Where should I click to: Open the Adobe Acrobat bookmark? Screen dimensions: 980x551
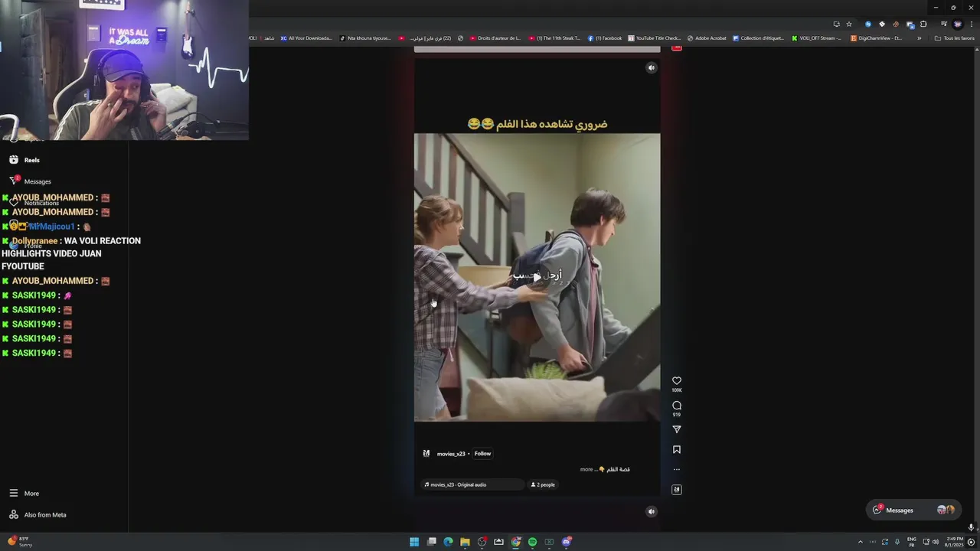(707, 37)
